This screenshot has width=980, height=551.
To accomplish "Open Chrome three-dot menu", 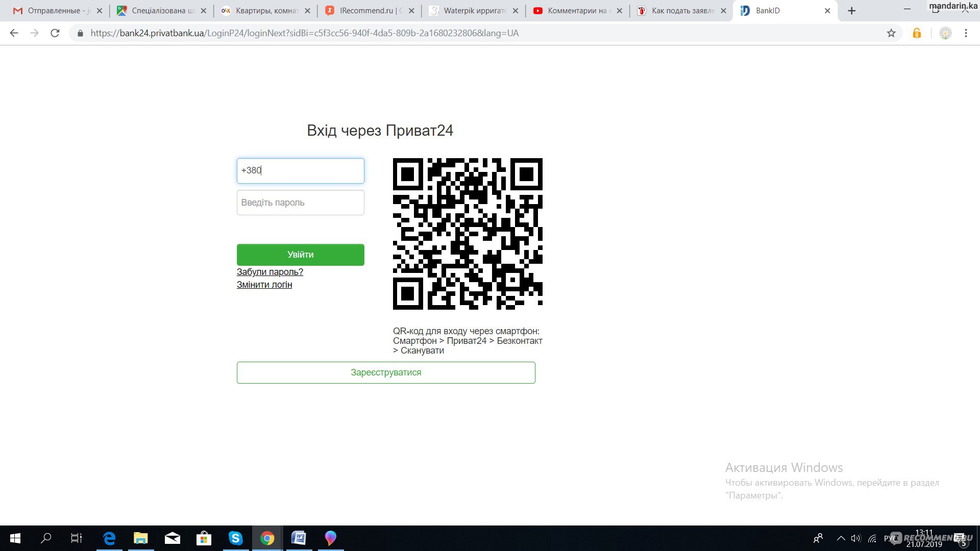I will [966, 33].
